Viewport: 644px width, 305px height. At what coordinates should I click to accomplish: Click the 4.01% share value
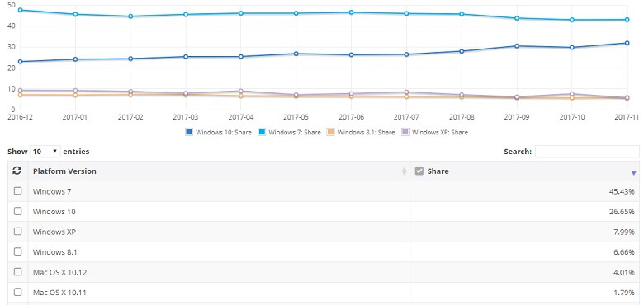click(624, 272)
